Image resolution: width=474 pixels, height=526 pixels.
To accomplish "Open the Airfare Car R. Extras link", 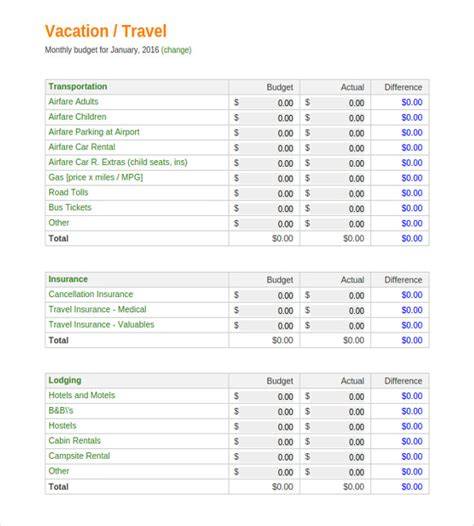I will pyautogui.click(x=118, y=162).
